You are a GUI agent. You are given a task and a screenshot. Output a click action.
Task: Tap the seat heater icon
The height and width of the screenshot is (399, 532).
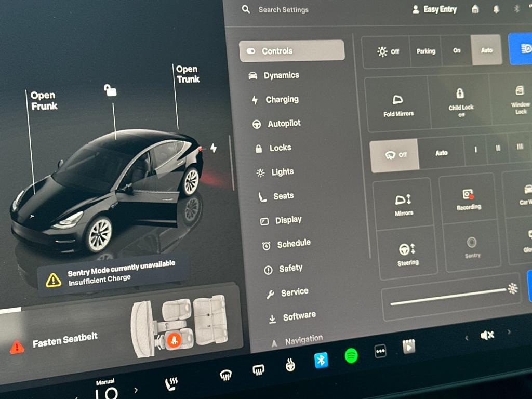point(171,383)
